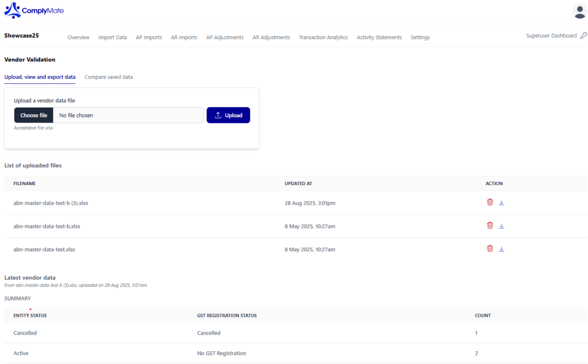Viewport: 588px width, 364px height.
Task: Switch to Compare saved data tab
Action: 109,77
